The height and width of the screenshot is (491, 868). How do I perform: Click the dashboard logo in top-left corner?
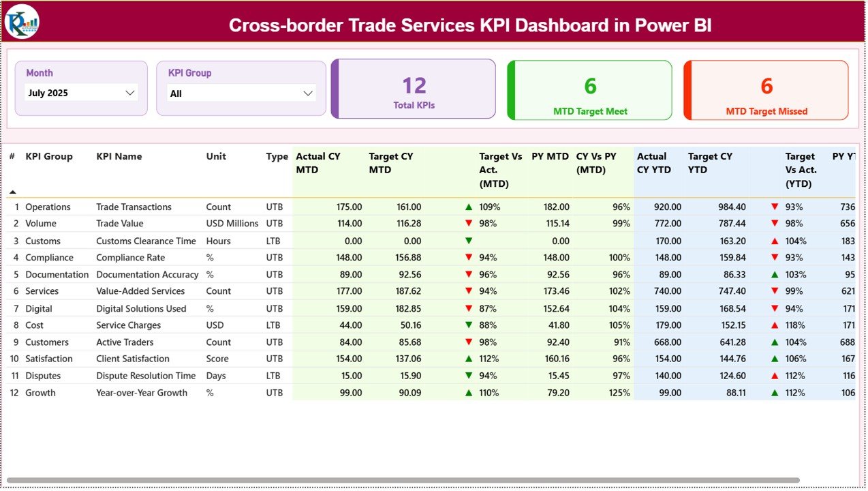point(22,21)
